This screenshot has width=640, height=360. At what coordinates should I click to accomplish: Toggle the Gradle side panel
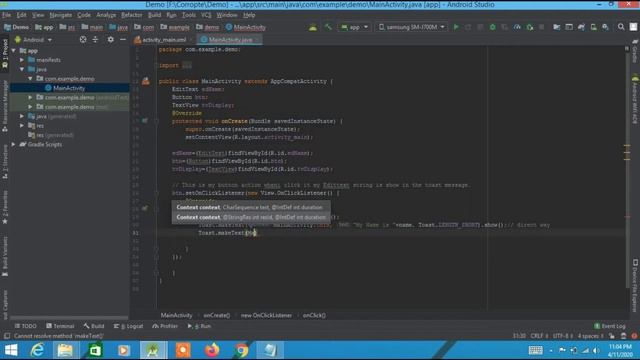pyautogui.click(x=635, y=52)
